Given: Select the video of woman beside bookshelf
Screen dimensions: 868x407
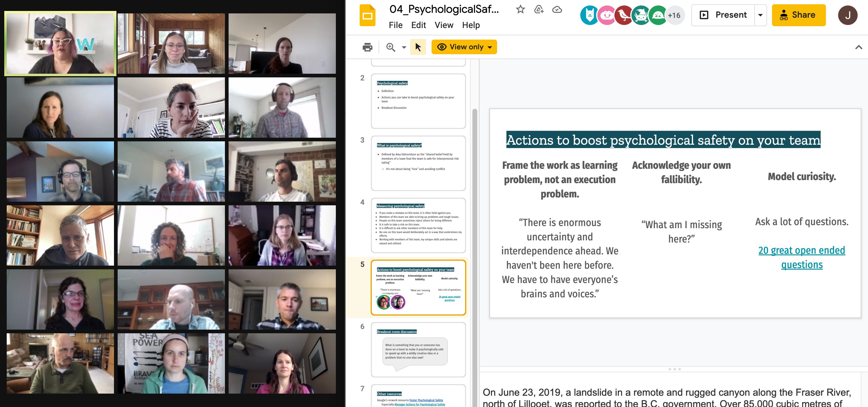Looking at the screenshot, I should pos(60,235).
